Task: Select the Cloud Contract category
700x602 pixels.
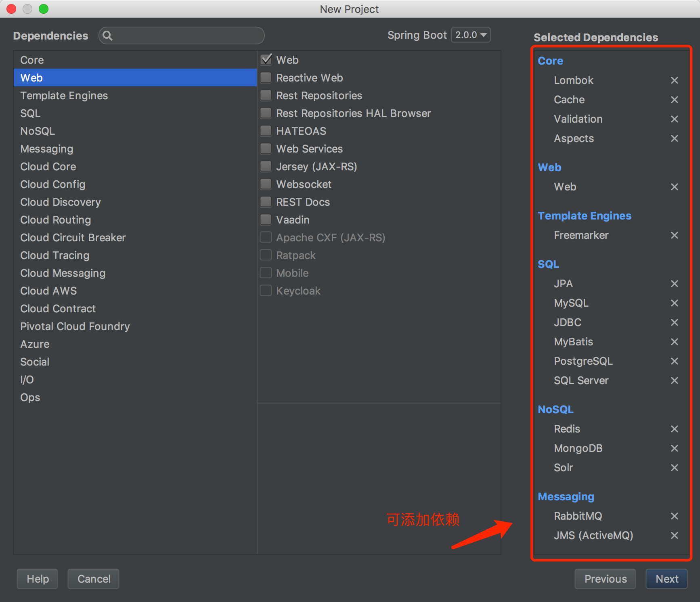Action: tap(135, 309)
